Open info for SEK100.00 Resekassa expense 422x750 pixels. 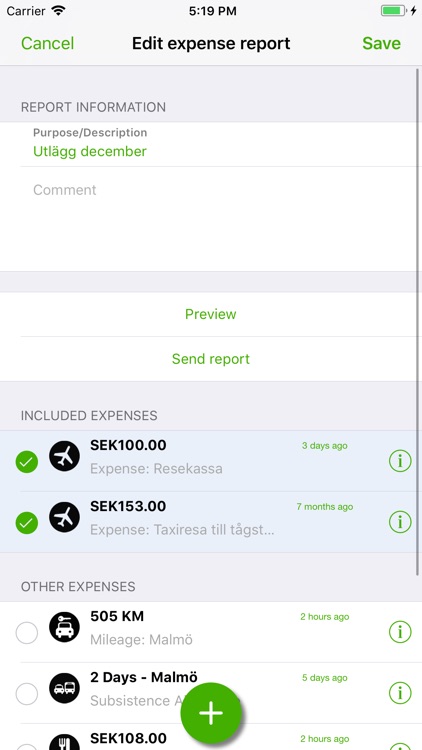pyautogui.click(x=400, y=461)
